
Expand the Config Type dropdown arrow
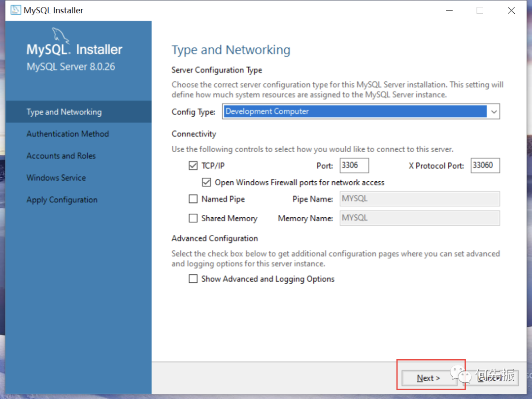[494, 112]
